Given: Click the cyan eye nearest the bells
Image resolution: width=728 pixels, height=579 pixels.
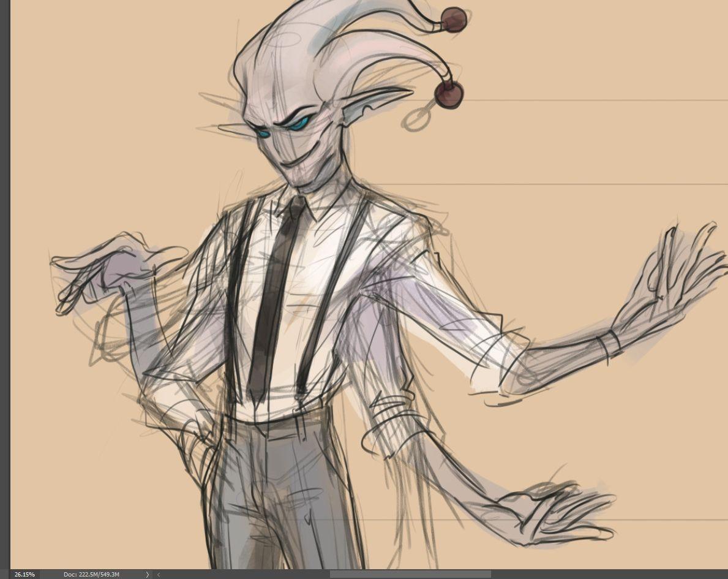Looking at the screenshot, I should click(299, 124).
